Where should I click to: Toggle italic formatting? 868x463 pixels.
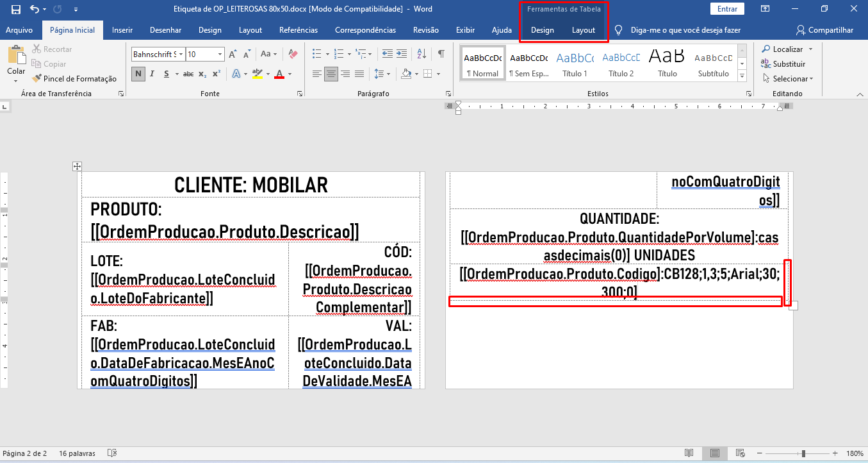click(152, 74)
